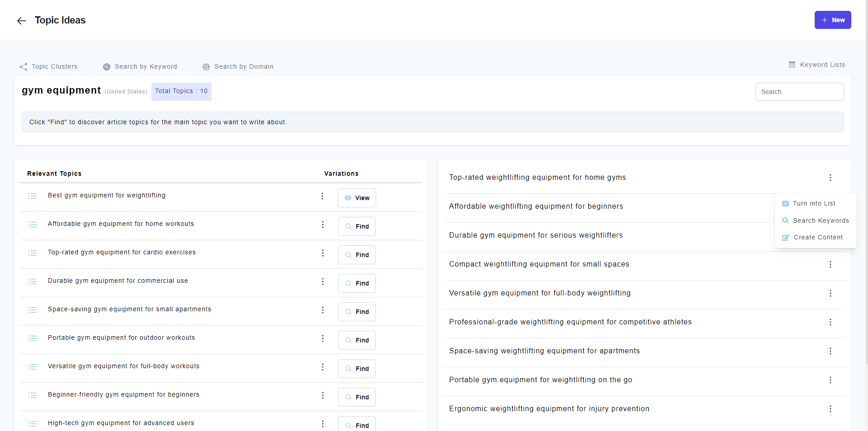
Task: Open Keyword Lists via its list icon
Action: pyautogui.click(x=792, y=65)
